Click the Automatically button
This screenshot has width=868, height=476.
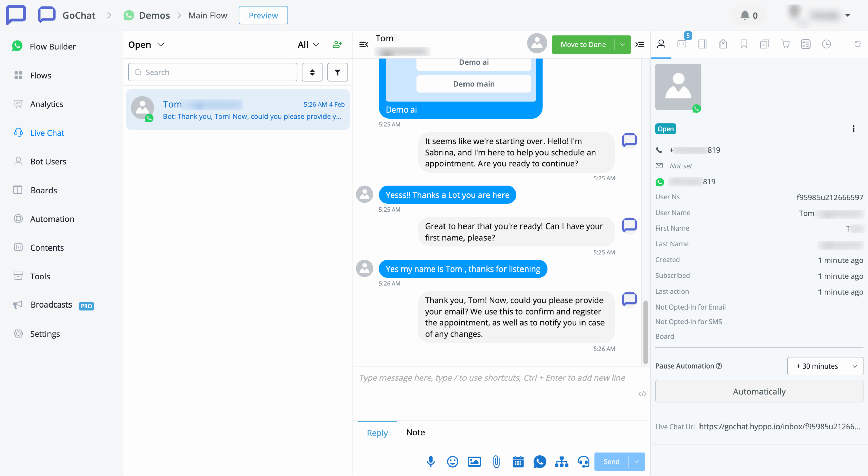[x=759, y=391]
